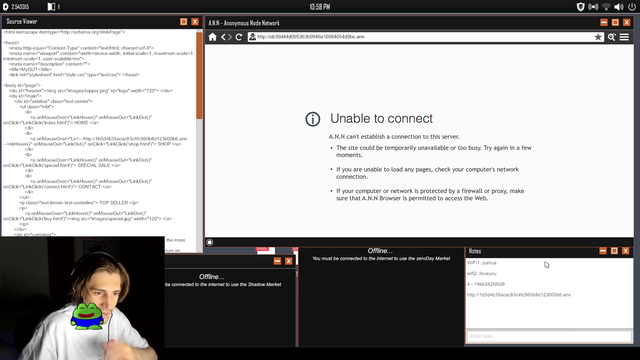The width and height of the screenshot is (640, 360).
Task: Click the power icon in top bar
Action: 632,7
